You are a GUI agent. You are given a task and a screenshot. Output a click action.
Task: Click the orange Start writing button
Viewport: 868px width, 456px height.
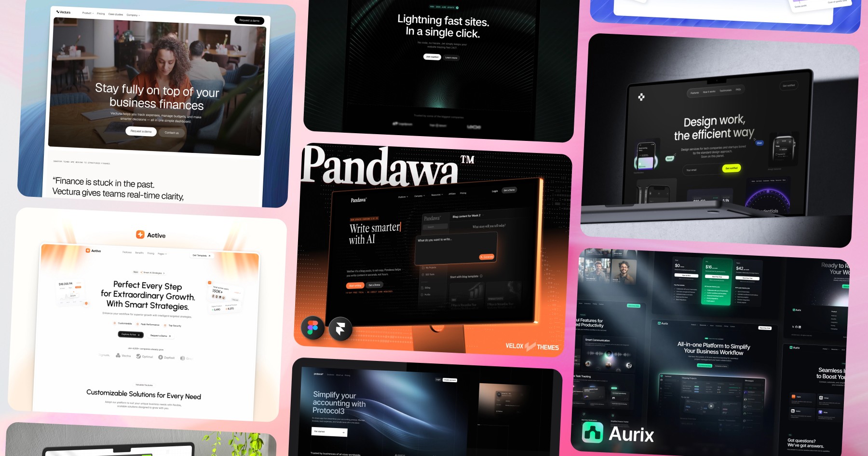click(355, 286)
